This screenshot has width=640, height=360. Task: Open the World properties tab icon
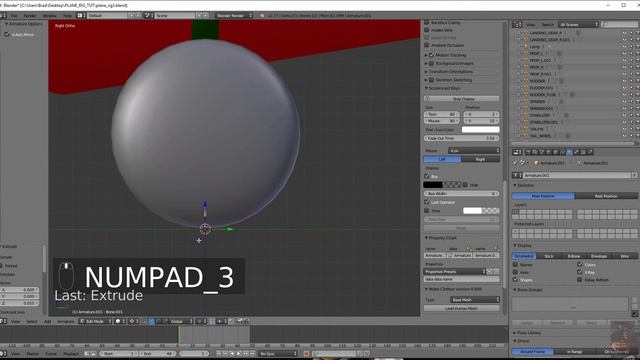point(549,152)
